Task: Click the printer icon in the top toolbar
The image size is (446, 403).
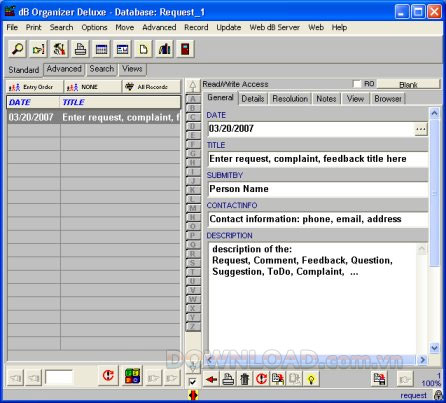Action: (80, 49)
